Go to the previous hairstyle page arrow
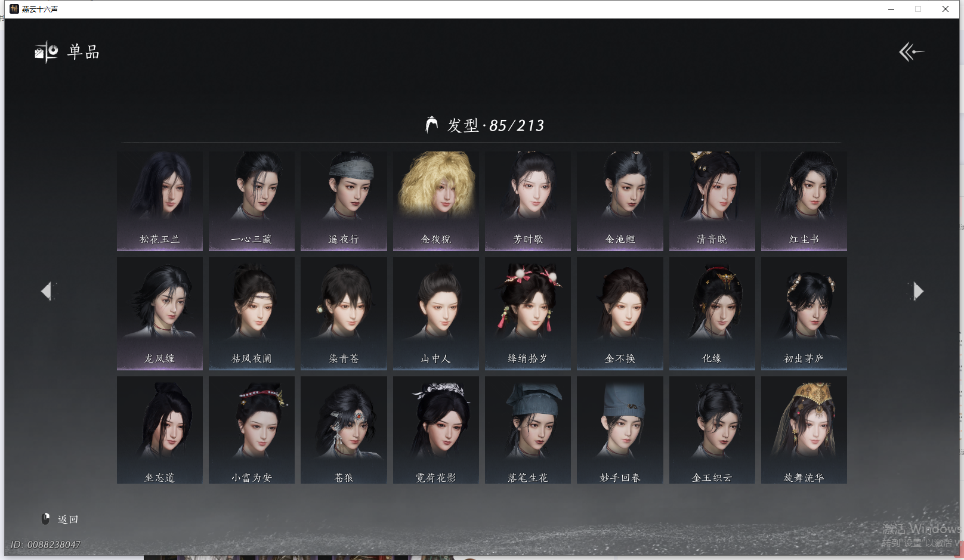Image resolution: width=964 pixels, height=560 pixels. [x=47, y=291]
